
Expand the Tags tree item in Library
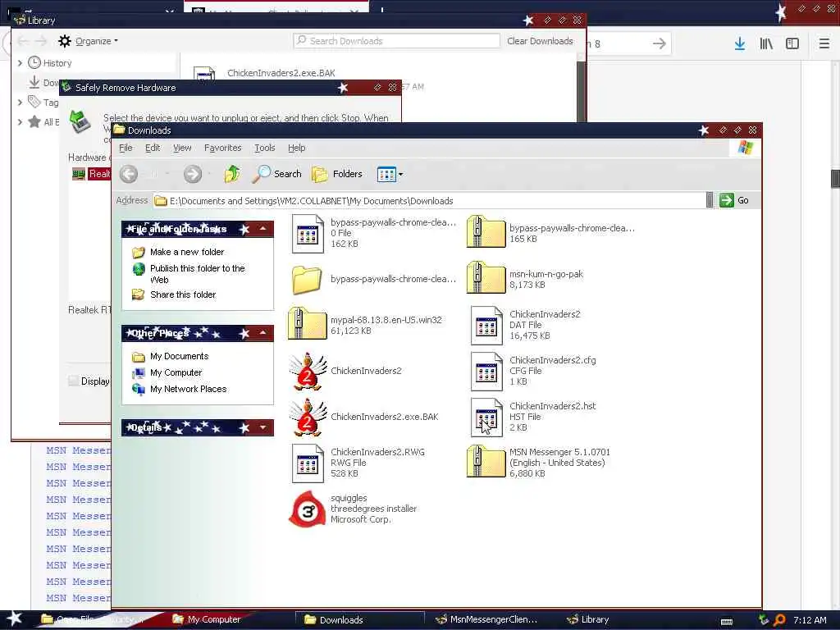20,102
